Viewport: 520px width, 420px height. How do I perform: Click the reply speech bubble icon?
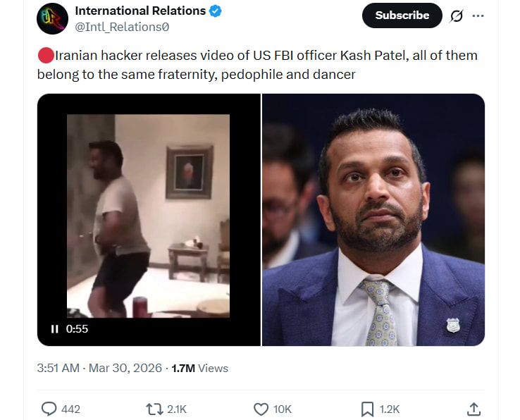pos(49,409)
